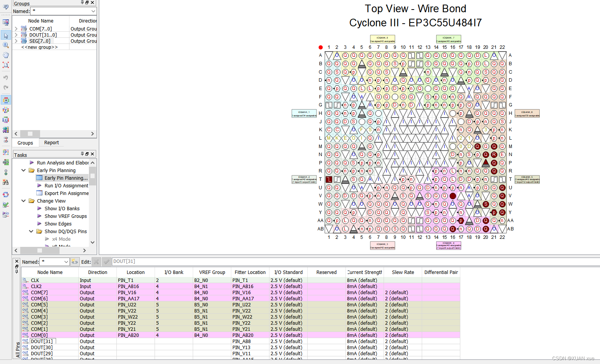This screenshot has height=364, width=600.
Task: Click the two-circle pin icon in left toolbar
Action: [x=6, y=172]
